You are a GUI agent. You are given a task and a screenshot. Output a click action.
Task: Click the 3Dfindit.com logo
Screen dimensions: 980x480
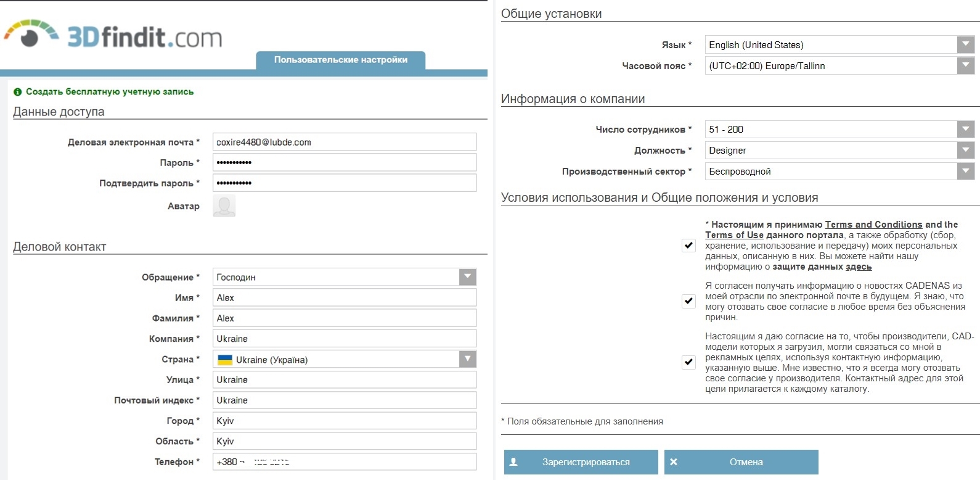coord(114,36)
